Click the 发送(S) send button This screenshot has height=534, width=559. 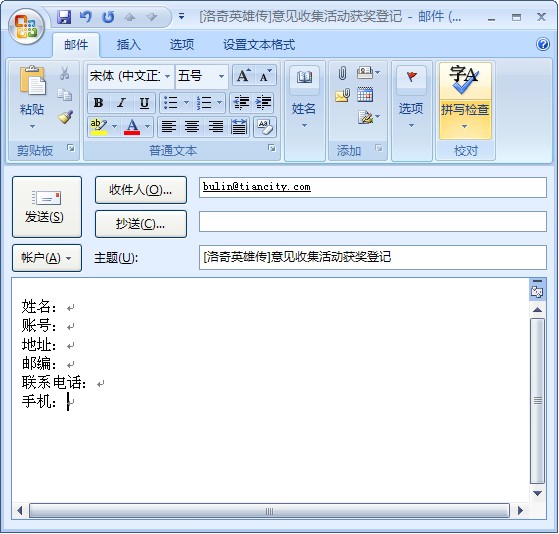tap(47, 207)
